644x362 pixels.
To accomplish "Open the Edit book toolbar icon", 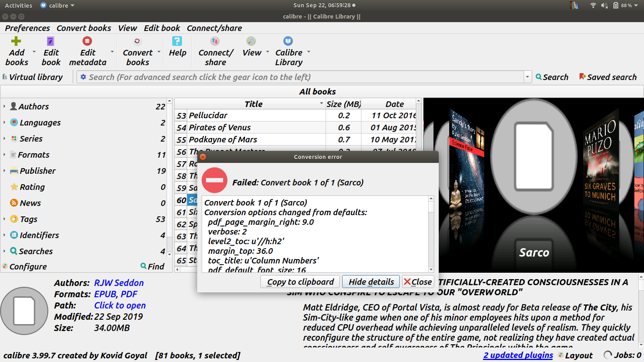I will [50, 41].
